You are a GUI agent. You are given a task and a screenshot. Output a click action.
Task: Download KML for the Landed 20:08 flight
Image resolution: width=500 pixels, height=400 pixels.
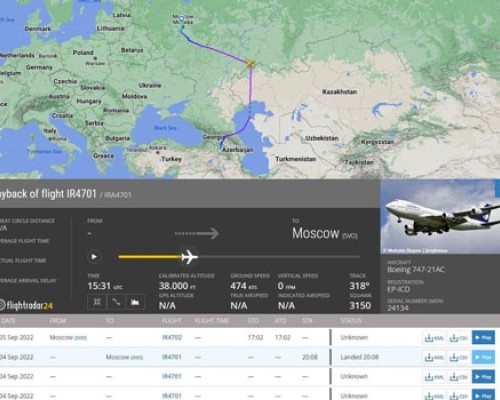[434, 357]
